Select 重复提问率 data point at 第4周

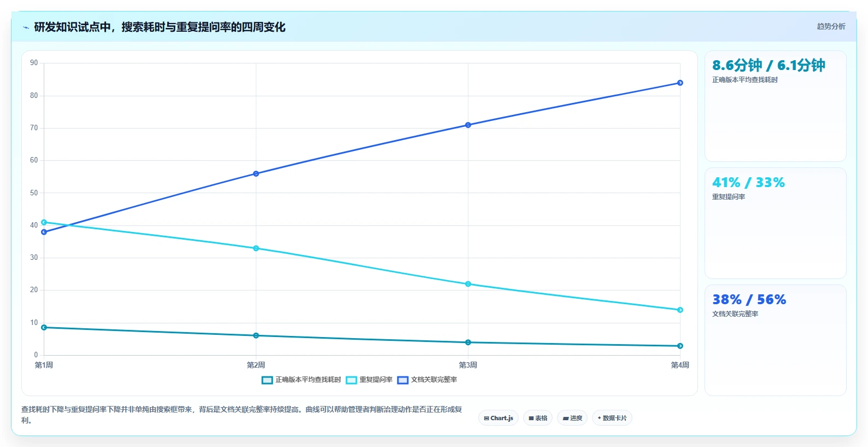[680, 310]
